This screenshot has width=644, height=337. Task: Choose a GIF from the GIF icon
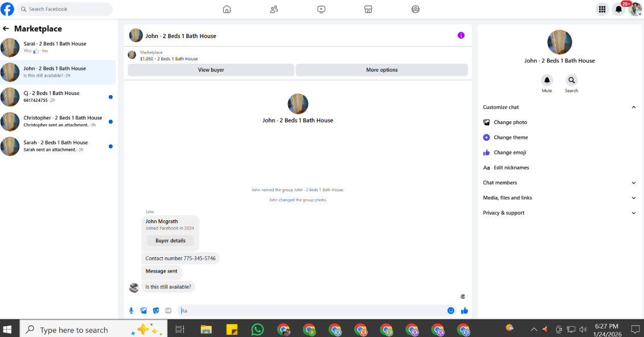click(x=168, y=311)
